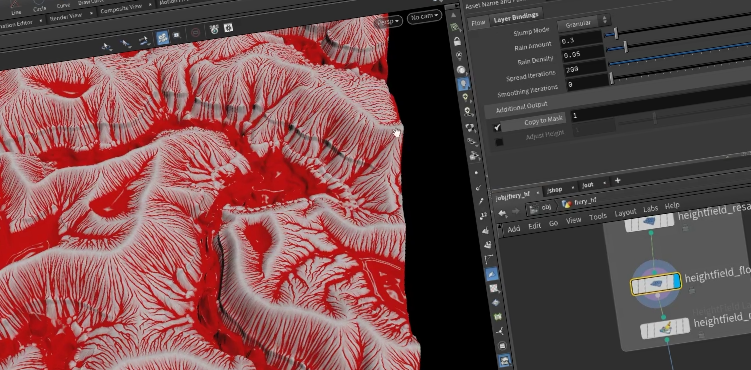Toggle the blue display flag on heightfield_flow node
This screenshot has width=751, height=370.
pyautogui.click(x=677, y=281)
